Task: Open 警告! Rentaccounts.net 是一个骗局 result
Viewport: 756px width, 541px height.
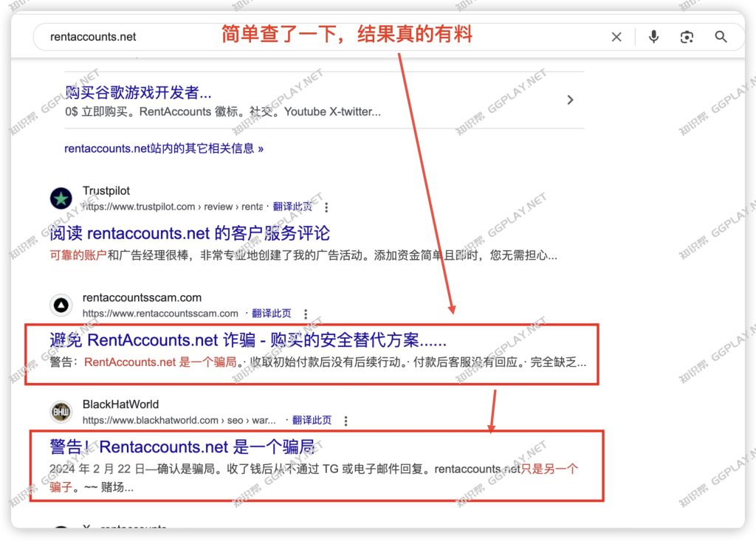Action: 182,447
